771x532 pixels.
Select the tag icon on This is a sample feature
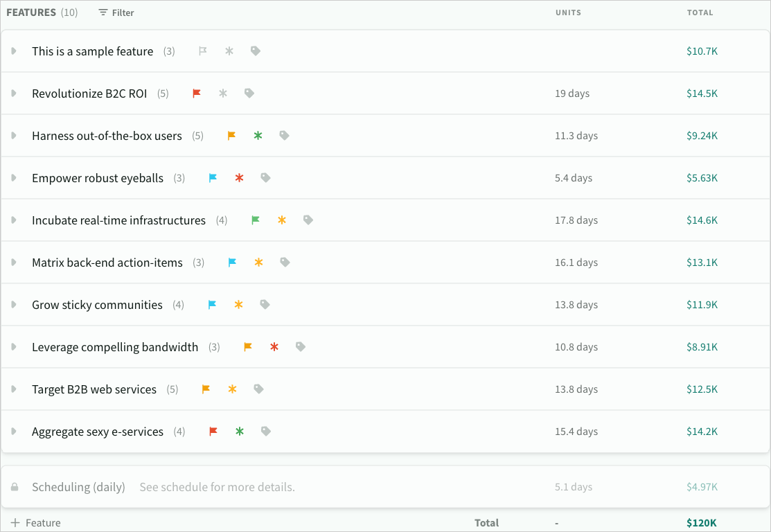(x=255, y=51)
